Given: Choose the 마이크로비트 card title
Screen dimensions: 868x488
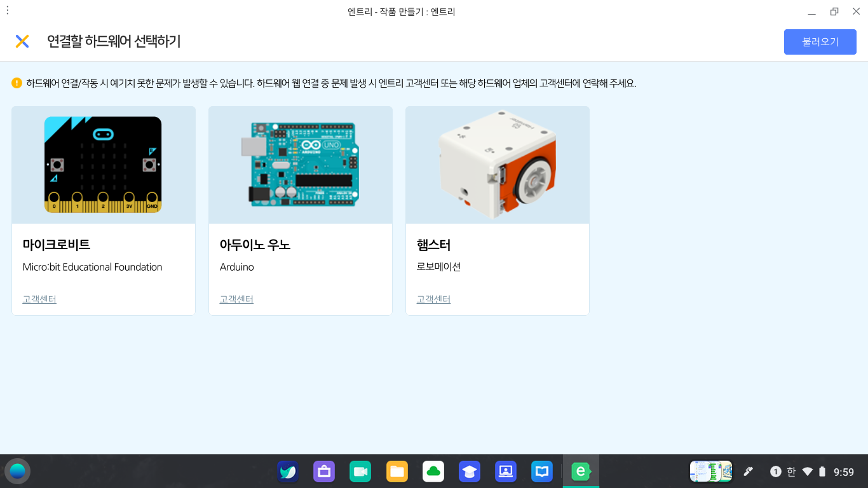Looking at the screenshot, I should tap(57, 245).
